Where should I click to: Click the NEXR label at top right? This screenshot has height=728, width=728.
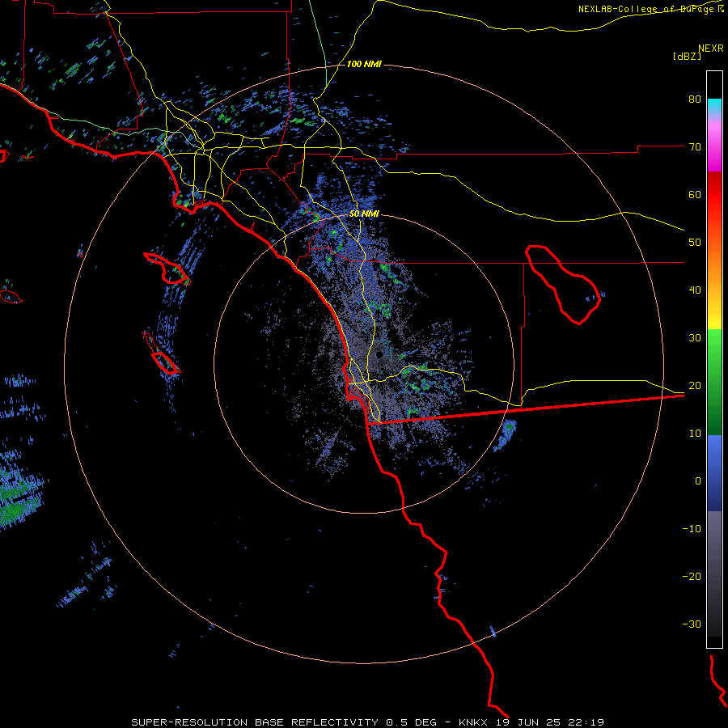711,49
